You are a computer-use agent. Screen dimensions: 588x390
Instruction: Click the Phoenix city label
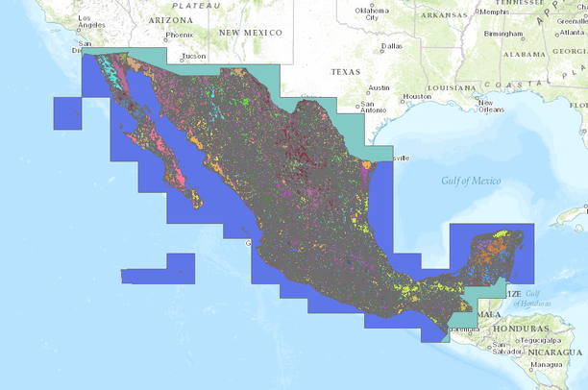coord(179,36)
